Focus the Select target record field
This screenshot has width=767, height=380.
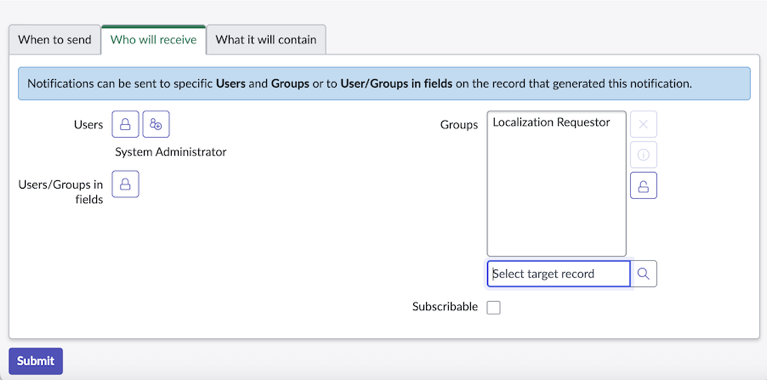[559, 273]
